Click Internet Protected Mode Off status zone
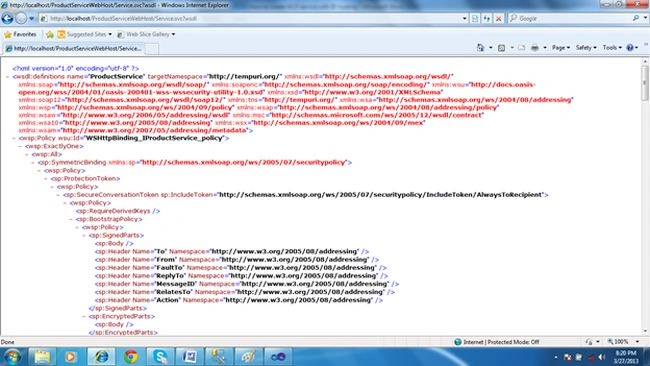650x366 pixels. (x=497, y=342)
